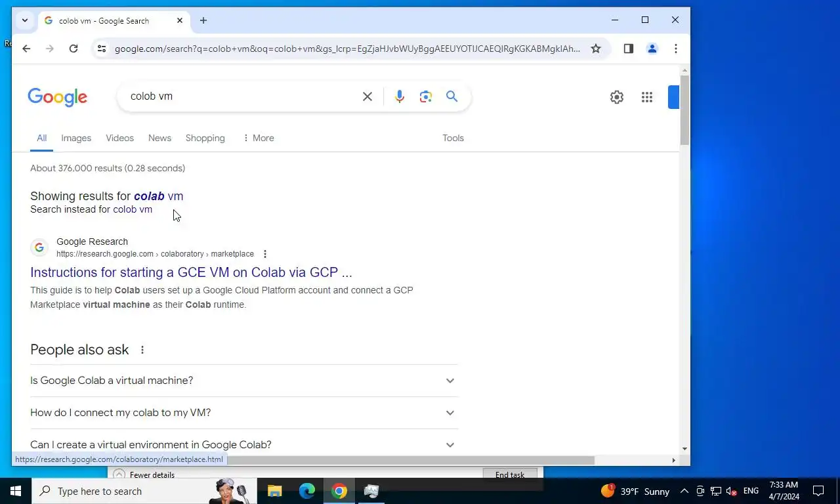Click scroll down arrow of vertical scrollbar

pos(684,449)
